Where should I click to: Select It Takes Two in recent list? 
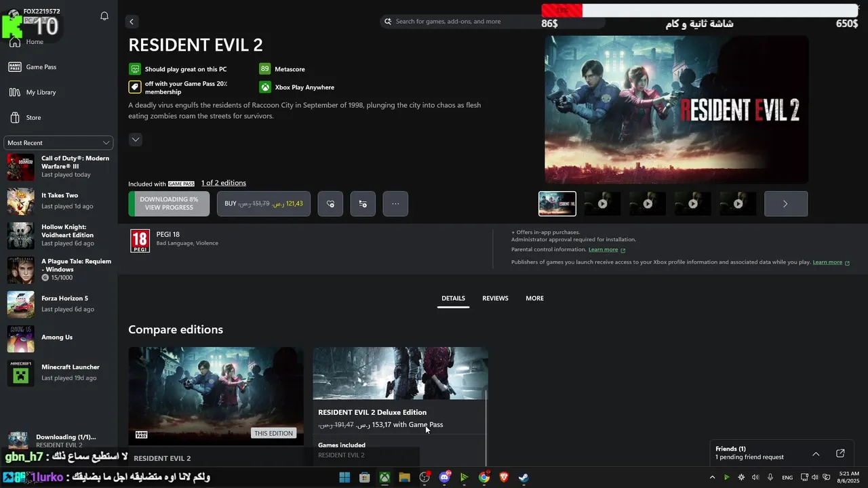(x=58, y=201)
